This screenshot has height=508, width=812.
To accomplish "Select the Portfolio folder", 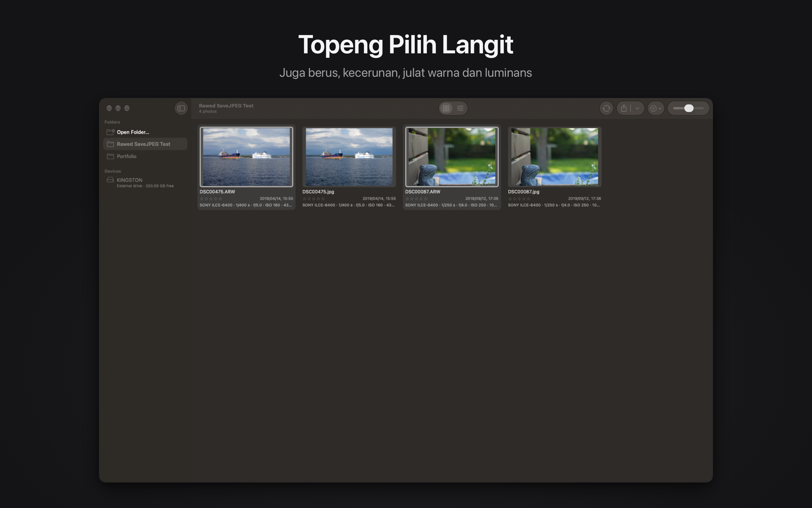I will (145, 156).
